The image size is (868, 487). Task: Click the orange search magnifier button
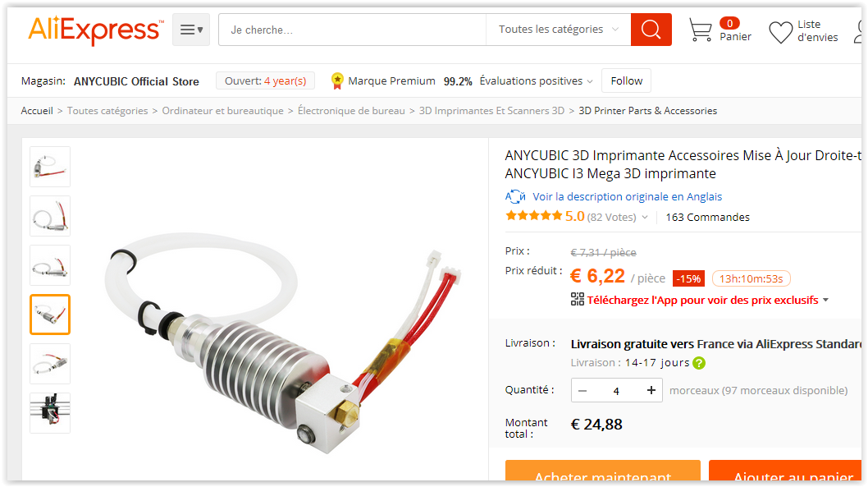[651, 30]
